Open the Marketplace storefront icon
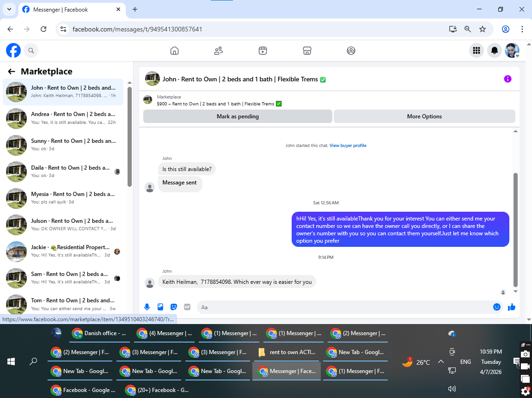 tap(307, 50)
